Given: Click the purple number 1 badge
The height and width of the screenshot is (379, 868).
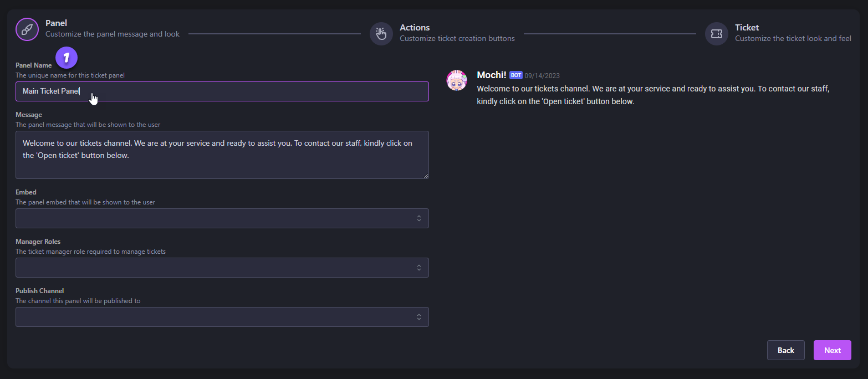Looking at the screenshot, I should coord(67,57).
